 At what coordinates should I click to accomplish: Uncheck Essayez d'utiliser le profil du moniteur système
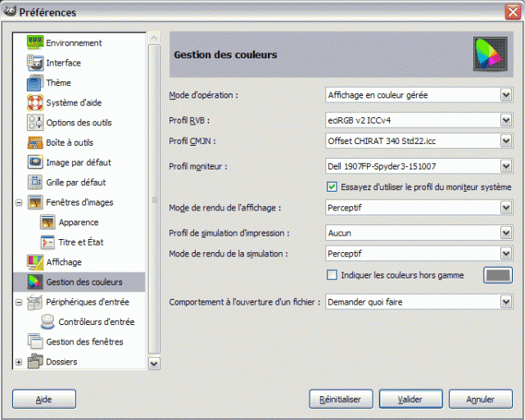[x=332, y=187]
